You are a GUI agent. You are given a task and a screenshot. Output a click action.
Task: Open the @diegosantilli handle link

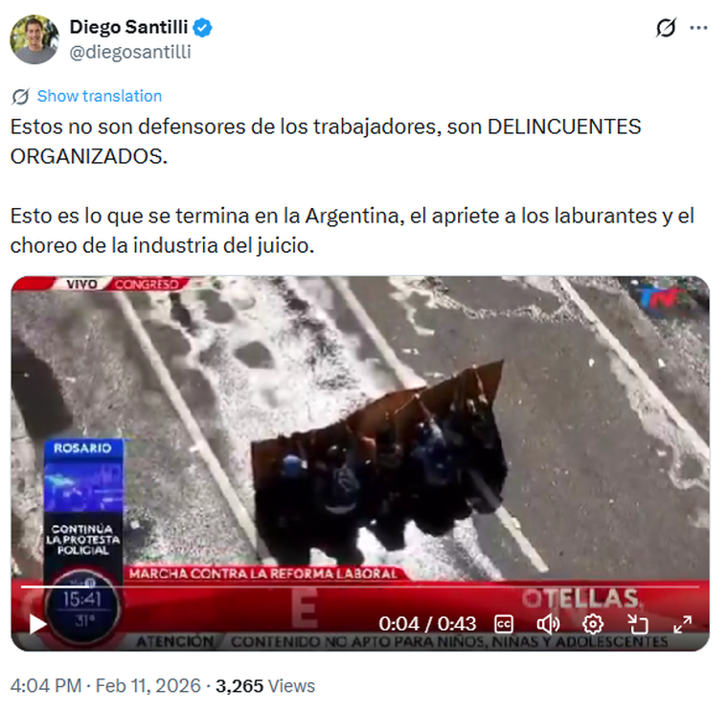[x=130, y=52]
